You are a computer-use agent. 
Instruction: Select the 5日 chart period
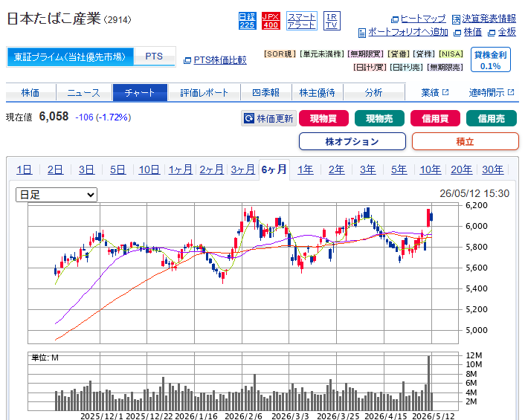click(x=117, y=169)
